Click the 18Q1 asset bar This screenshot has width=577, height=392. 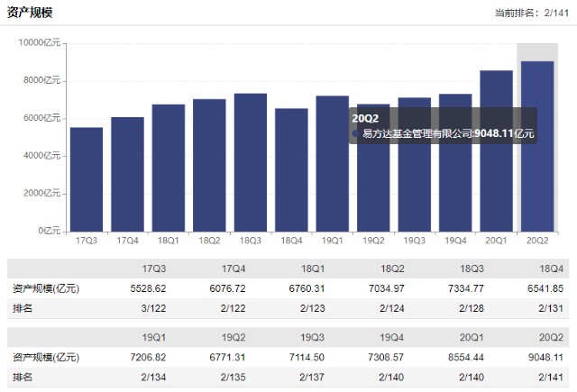169,167
